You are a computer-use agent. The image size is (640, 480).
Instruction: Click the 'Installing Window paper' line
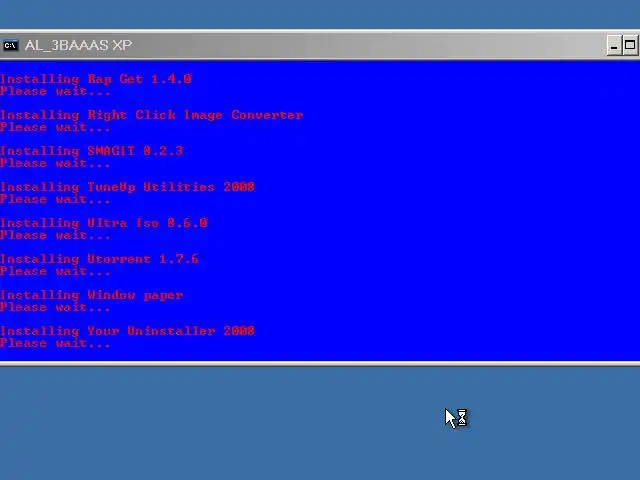click(91, 295)
